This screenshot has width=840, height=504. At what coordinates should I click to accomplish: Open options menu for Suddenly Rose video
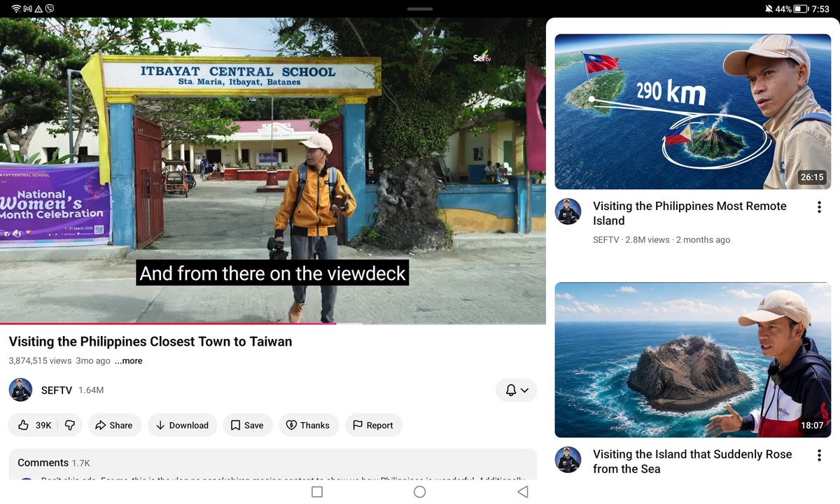click(819, 456)
